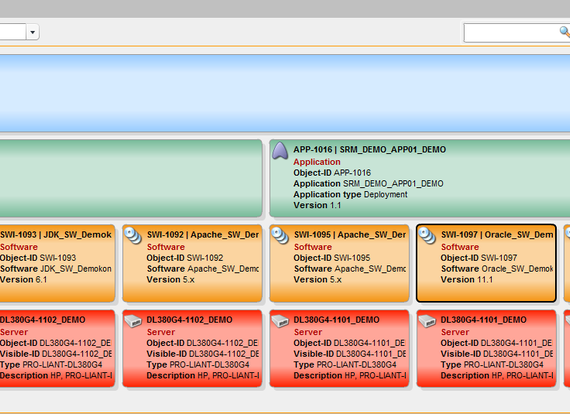The width and height of the screenshot is (570, 414).
Task: Click Version 5.x on SWI-1095 card
Action: (x=317, y=280)
